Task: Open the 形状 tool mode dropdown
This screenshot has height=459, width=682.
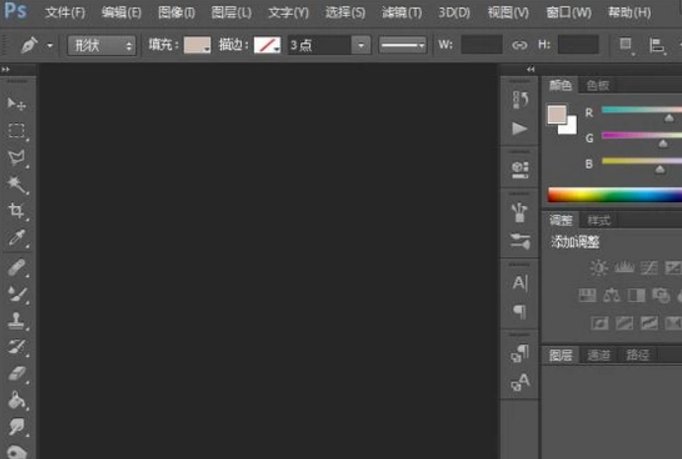Action: point(102,46)
